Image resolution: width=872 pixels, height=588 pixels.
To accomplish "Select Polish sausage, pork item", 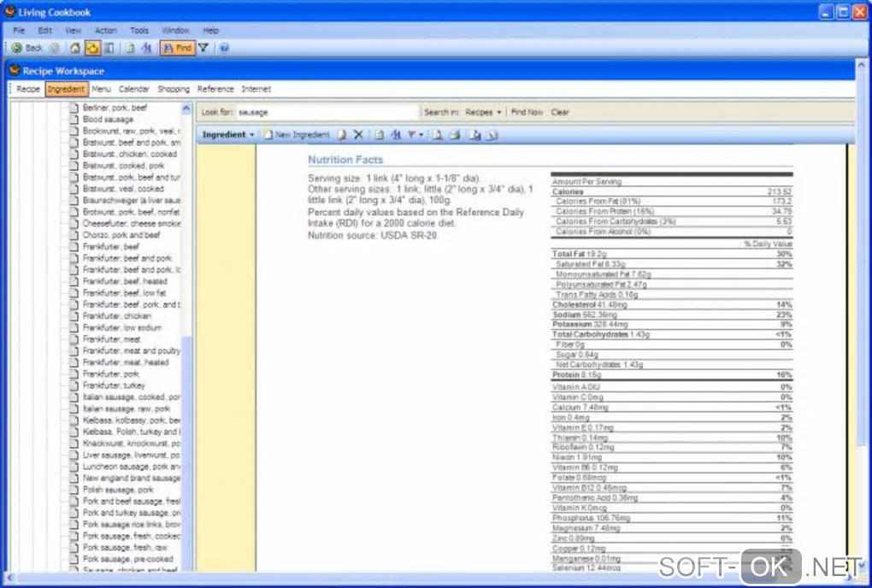I will [x=118, y=490].
